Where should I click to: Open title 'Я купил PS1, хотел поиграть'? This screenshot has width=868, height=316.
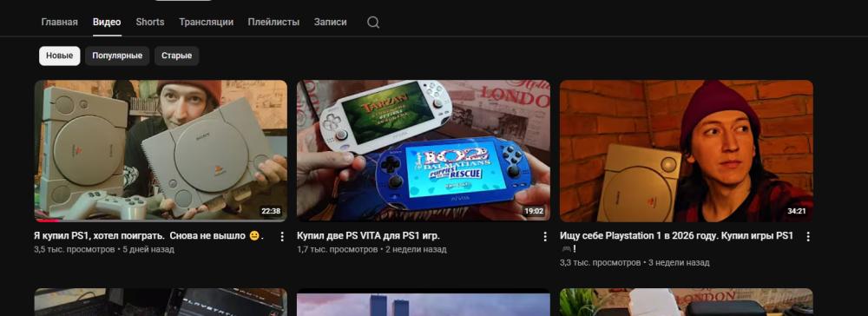(148, 236)
